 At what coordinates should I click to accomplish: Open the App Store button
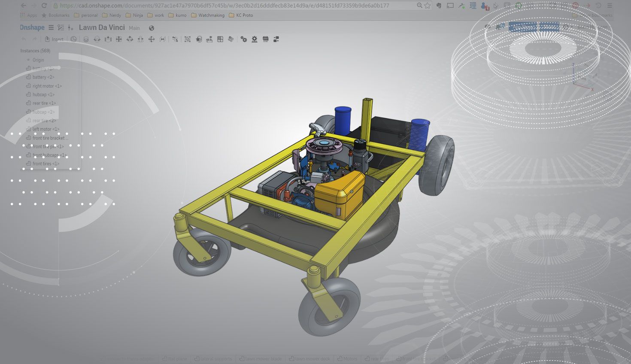tap(522, 27)
